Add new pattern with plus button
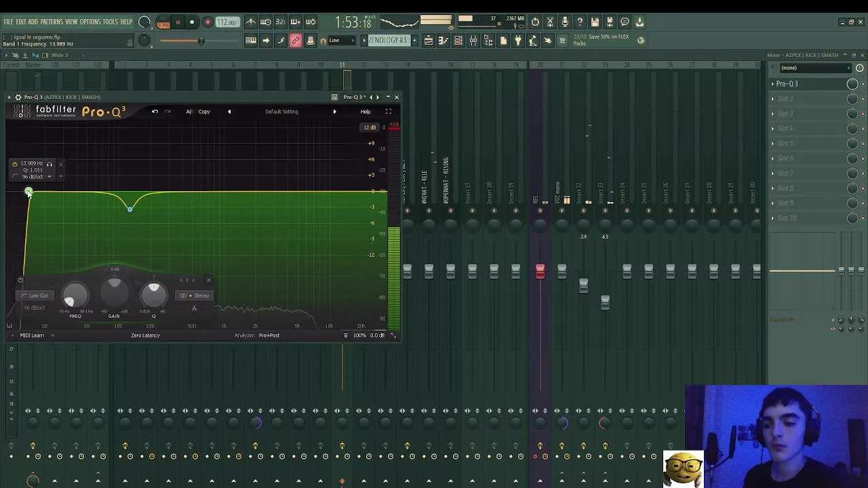Viewport: 868px width, 488px height. (x=414, y=41)
